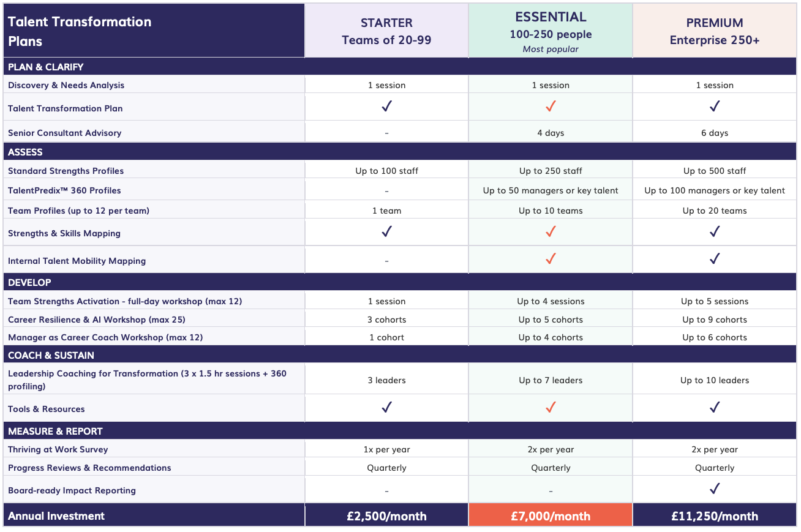The image size is (801, 532).
Task: Click Starter checkmark for Talent Transformation Plan
Action: point(386,107)
